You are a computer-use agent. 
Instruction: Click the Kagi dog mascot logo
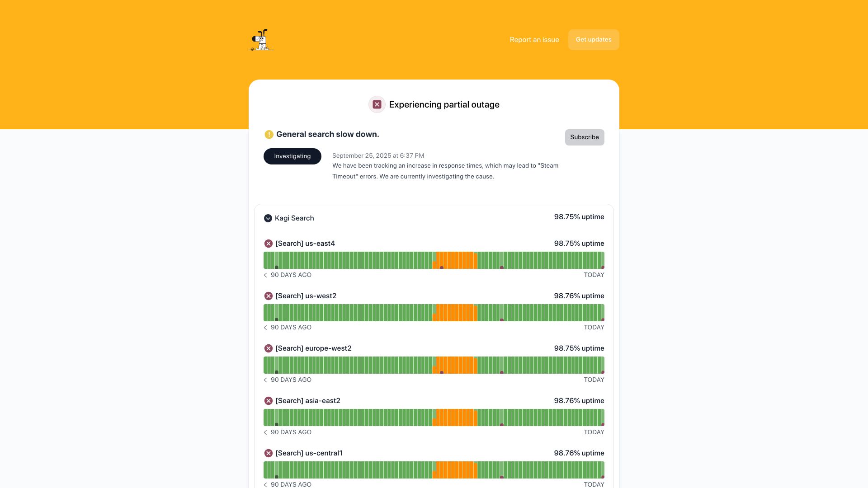[x=261, y=40]
